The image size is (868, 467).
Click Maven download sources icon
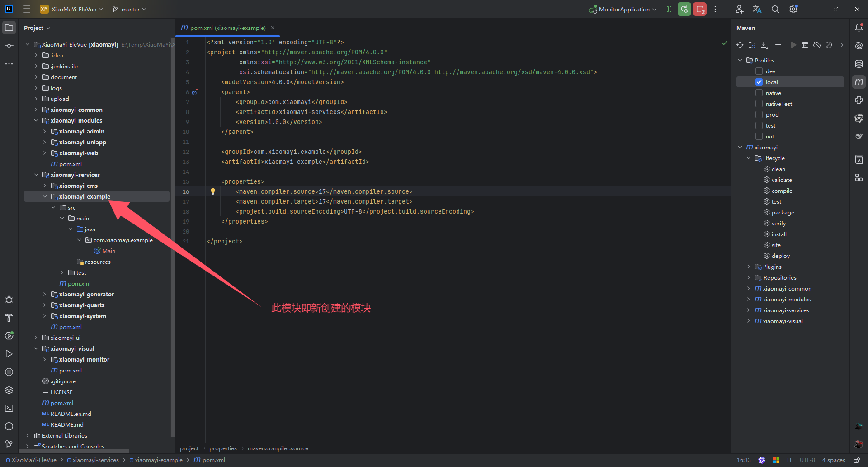pos(764,45)
